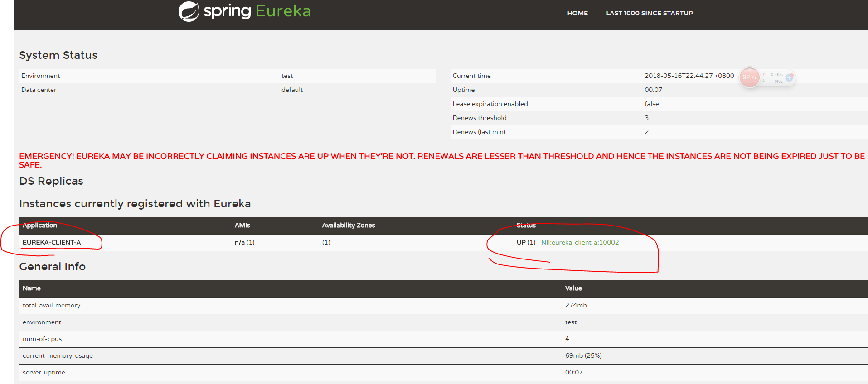Click the blue plus button on the speed widget
868x384 pixels.
pos(789,77)
